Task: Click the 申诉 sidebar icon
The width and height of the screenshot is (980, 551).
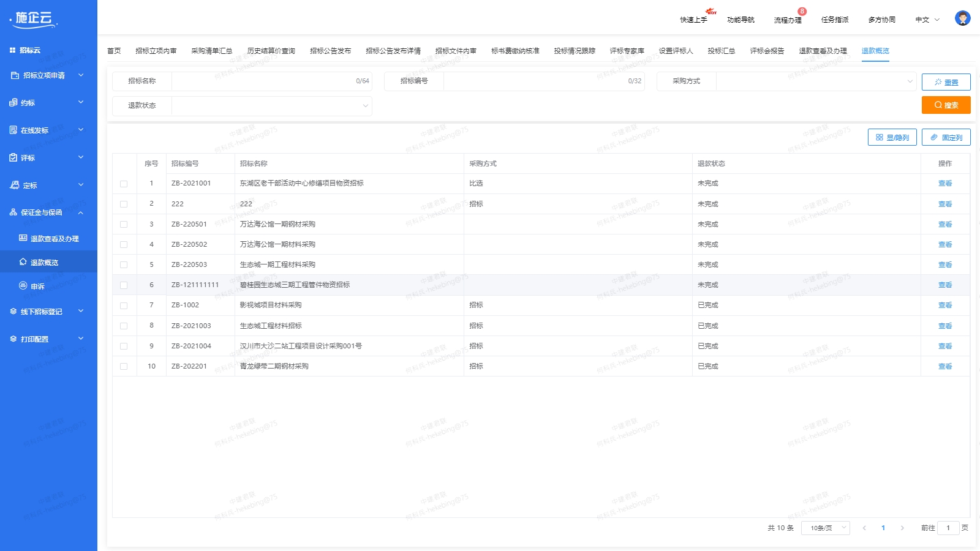Action: (23, 286)
